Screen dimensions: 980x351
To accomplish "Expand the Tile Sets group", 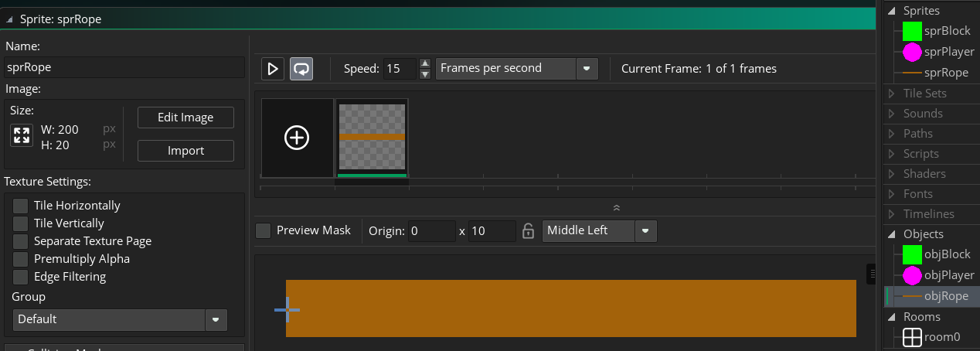I will pos(890,94).
